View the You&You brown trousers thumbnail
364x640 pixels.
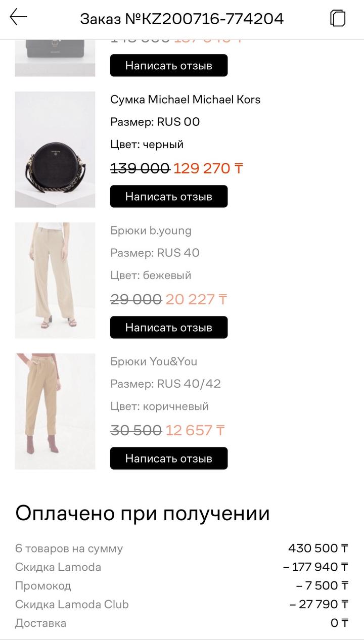click(55, 411)
